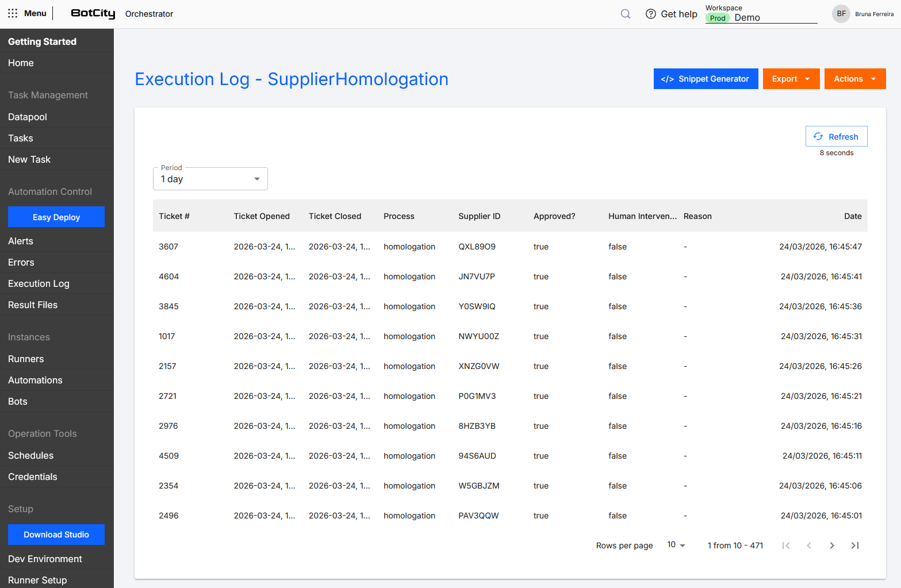Click the Refresh button
This screenshot has width=901, height=588.
tap(836, 136)
